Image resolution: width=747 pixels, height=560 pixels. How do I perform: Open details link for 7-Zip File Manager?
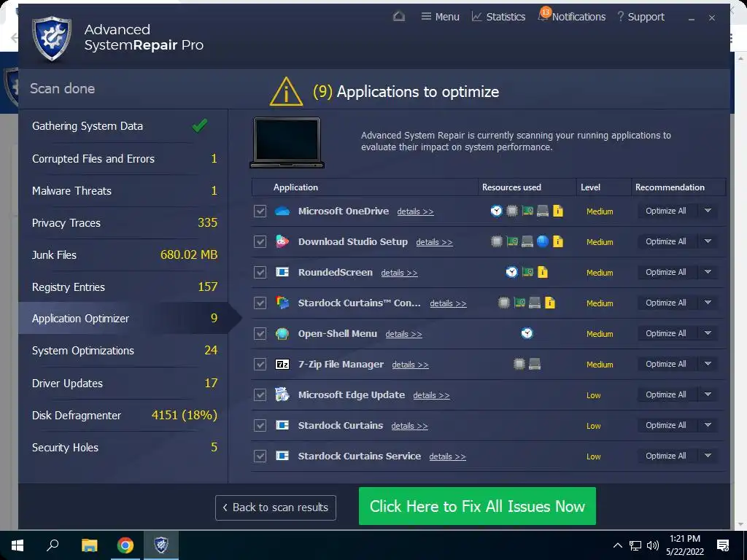pyautogui.click(x=410, y=365)
